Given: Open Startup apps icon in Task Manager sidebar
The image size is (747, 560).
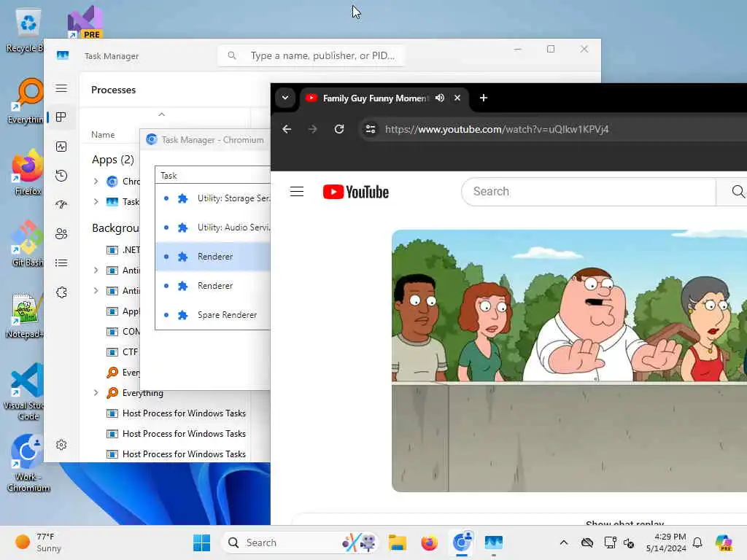Looking at the screenshot, I should (61, 205).
